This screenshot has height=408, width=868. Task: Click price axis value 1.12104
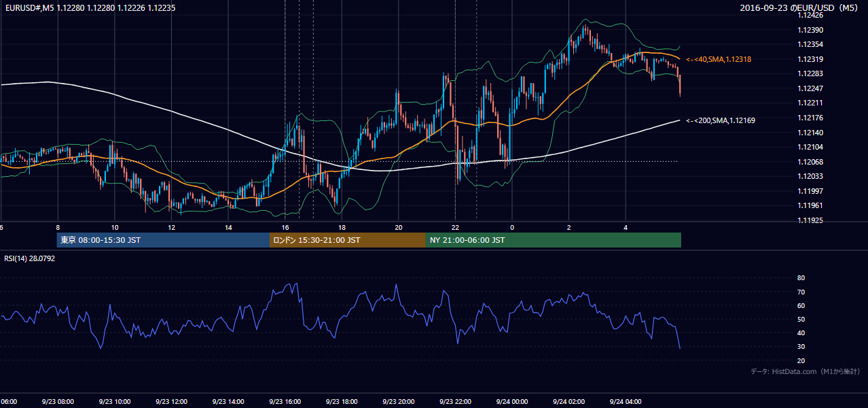click(810, 147)
